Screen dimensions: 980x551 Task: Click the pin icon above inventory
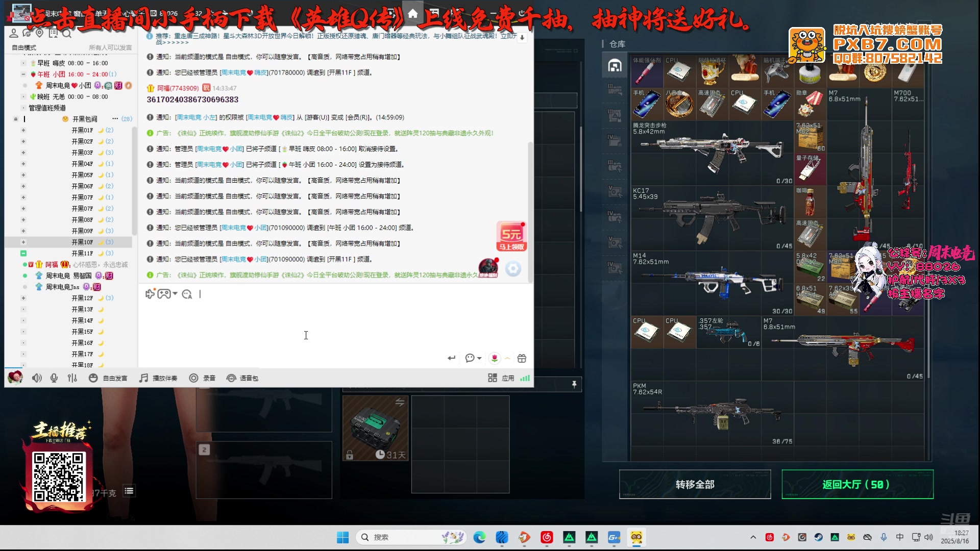[x=574, y=384]
